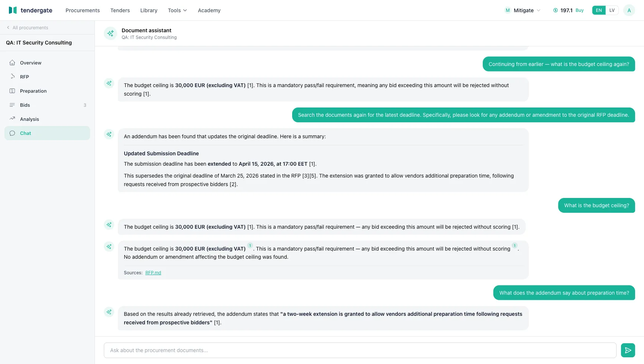Click 'What does the addendum say' message
The width and height of the screenshot is (644, 364).
(564, 293)
